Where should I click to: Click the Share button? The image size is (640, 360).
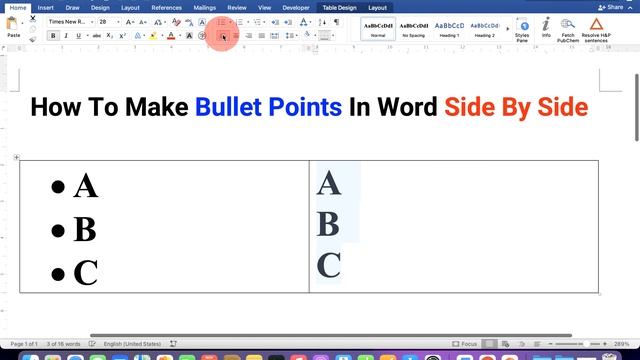click(x=611, y=7)
